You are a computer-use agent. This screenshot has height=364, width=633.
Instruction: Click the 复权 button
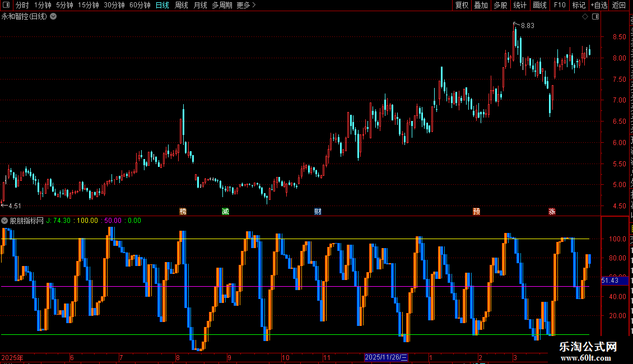click(x=462, y=5)
